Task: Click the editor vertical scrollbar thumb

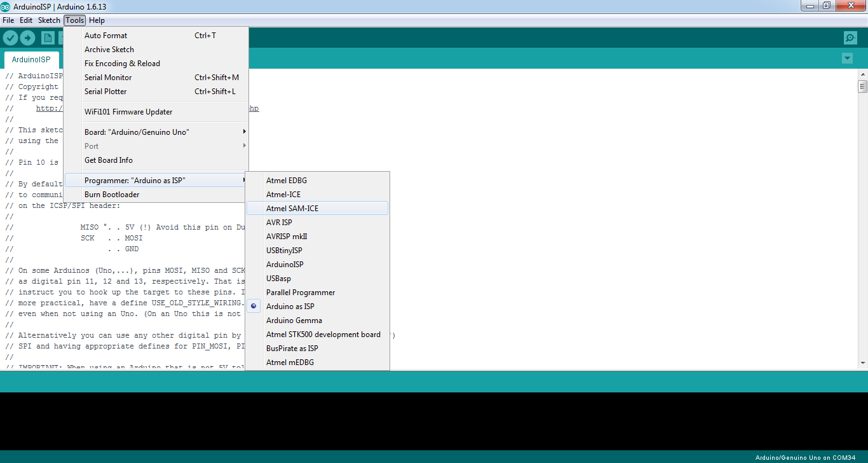Action: coord(862,86)
